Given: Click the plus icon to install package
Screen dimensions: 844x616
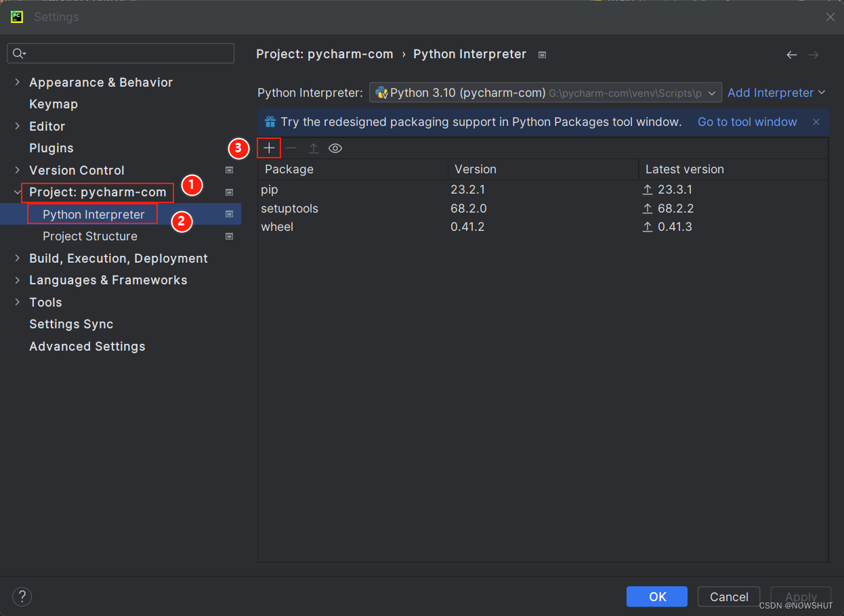Looking at the screenshot, I should [269, 148].
